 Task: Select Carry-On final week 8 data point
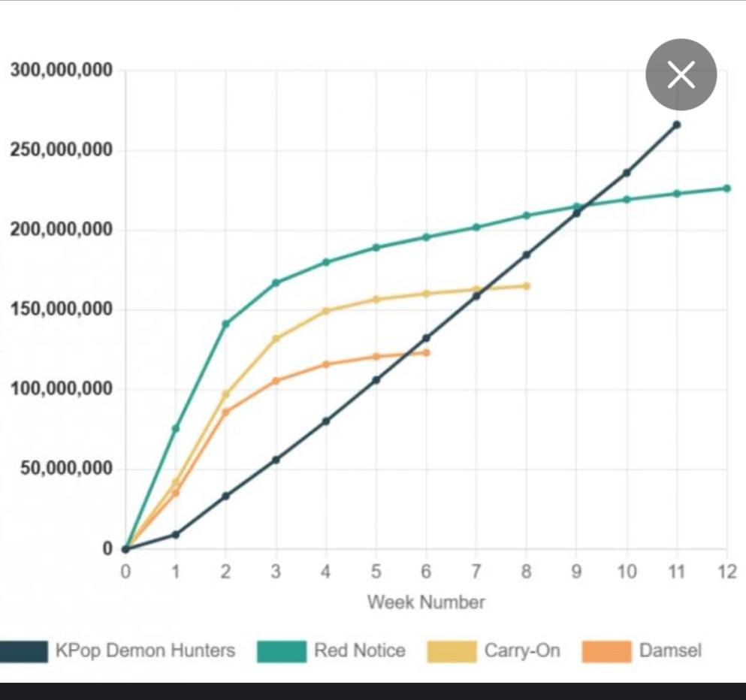point(527,286)
